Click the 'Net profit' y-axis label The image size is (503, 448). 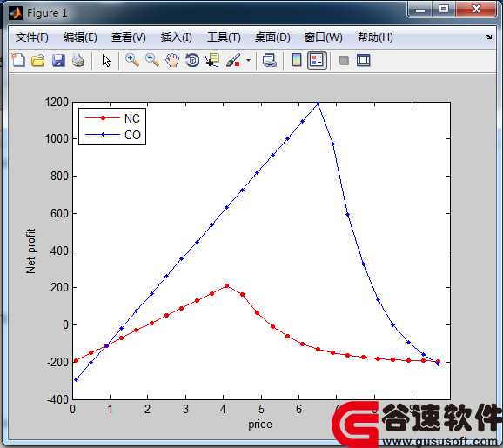pos(30,251)
